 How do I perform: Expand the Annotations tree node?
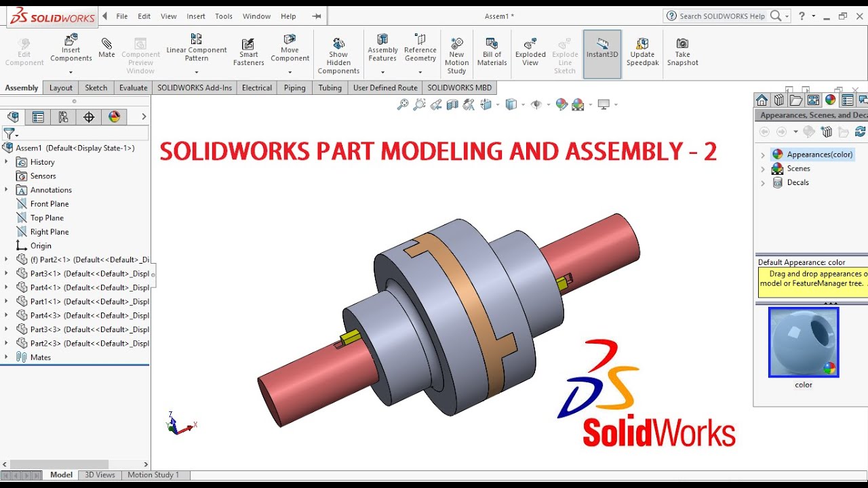6,190
